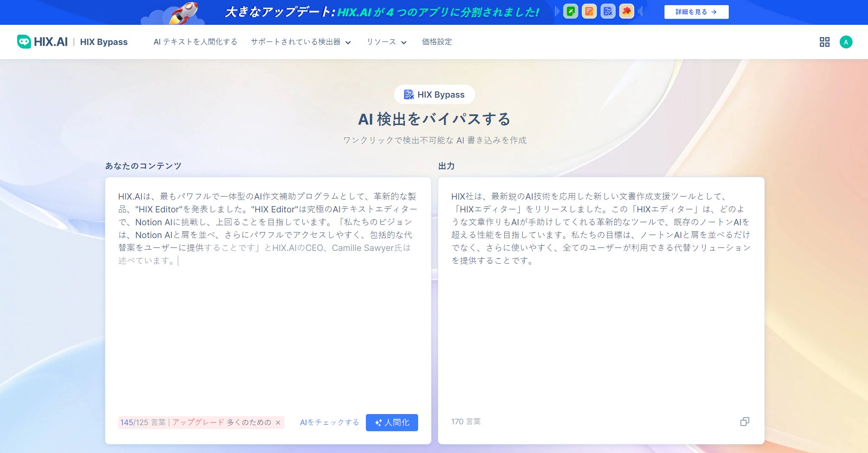Open the 詳細を見る update details button
The image size is (868, 453).
pyautogui.click(x=696, y=12)
